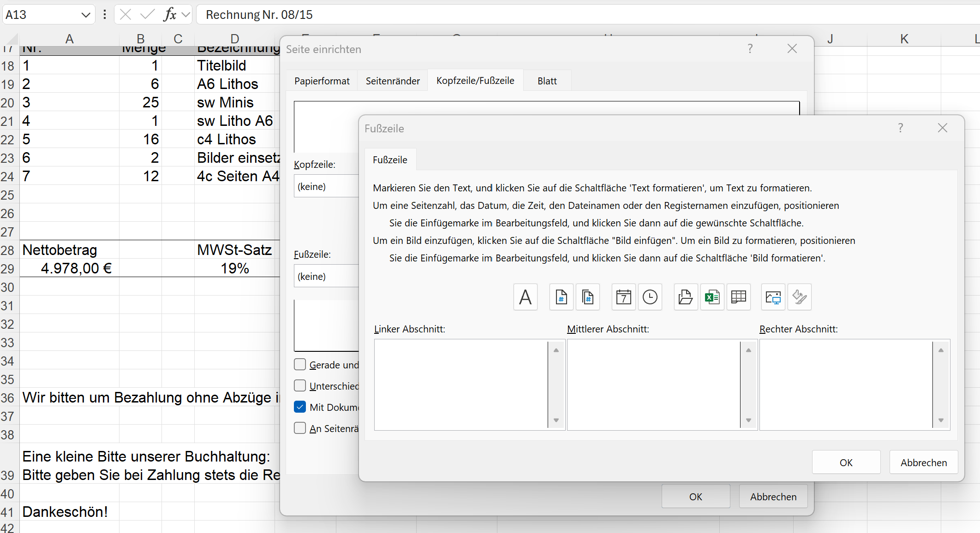Expand the fx function dropdown arrow

click(185, 15)
